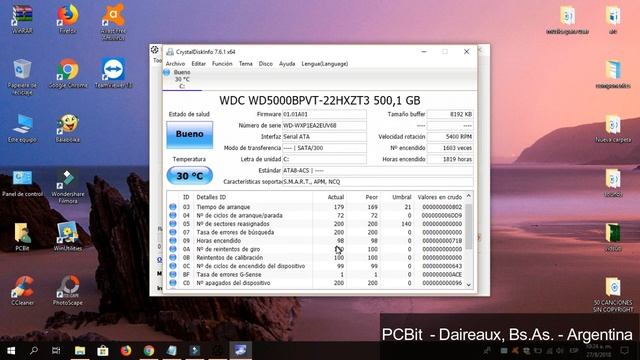Click the serial number field WD-WXP1EA2EUV68
The image size is (640, 360).
coord(324,126)
